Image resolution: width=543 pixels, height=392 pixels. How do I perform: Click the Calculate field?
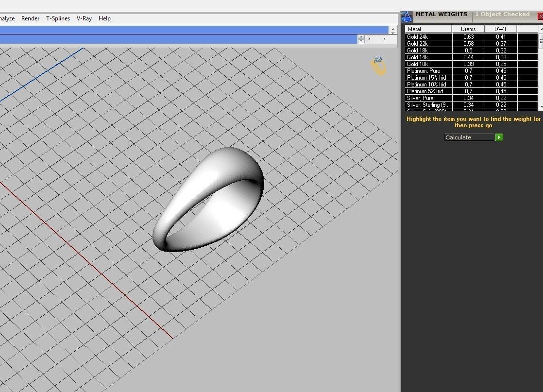(469, 137)
